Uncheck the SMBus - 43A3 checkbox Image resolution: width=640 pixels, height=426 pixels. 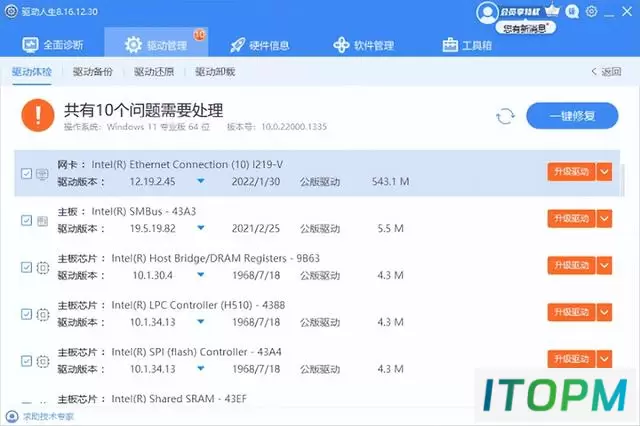coord(27,220)
